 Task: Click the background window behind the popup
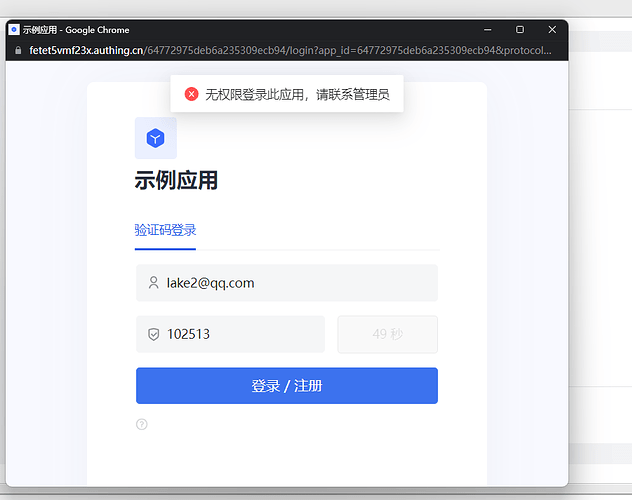600,250
